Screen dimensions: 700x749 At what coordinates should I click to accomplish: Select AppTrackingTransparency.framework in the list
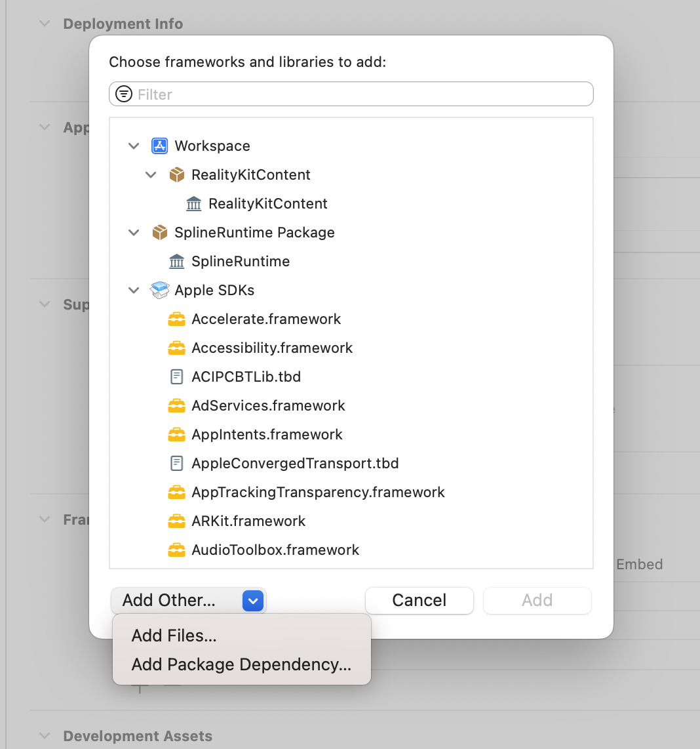[351, 492]
